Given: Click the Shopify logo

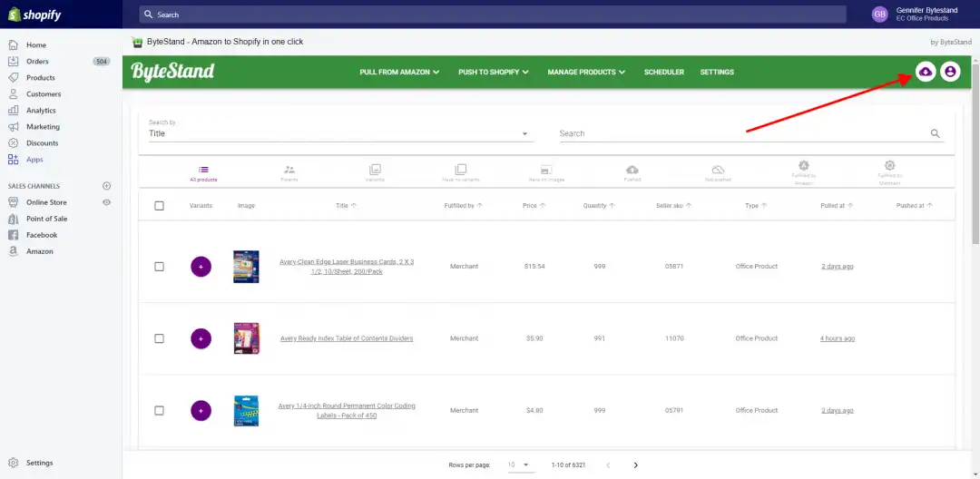Looking at the screenshot, I should (34, 15).
